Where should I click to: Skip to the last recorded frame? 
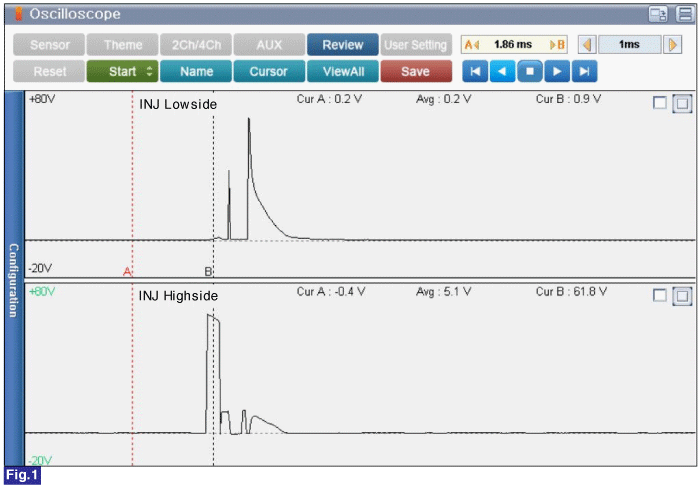click(x=584, y=71)
